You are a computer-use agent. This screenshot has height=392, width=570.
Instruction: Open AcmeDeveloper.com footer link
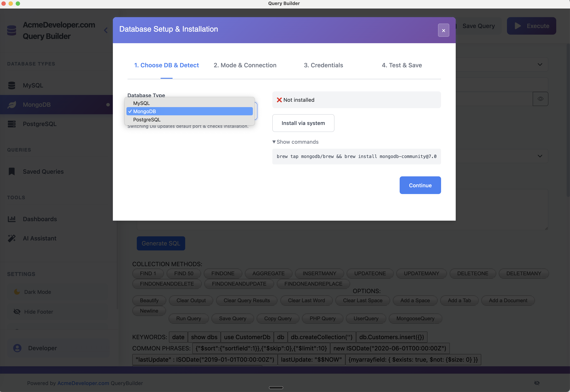click(x=83, y=383)
